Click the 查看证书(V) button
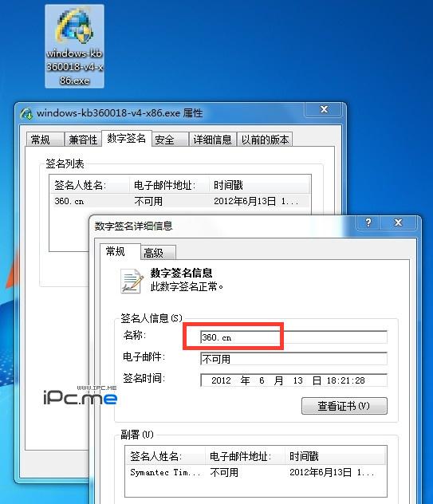The width and height of the screenshot is (433, 504). 344,406
